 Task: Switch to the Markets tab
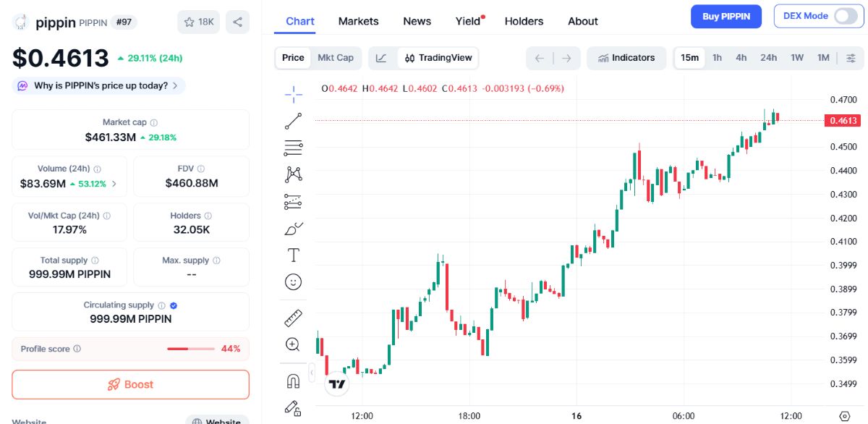358,21
